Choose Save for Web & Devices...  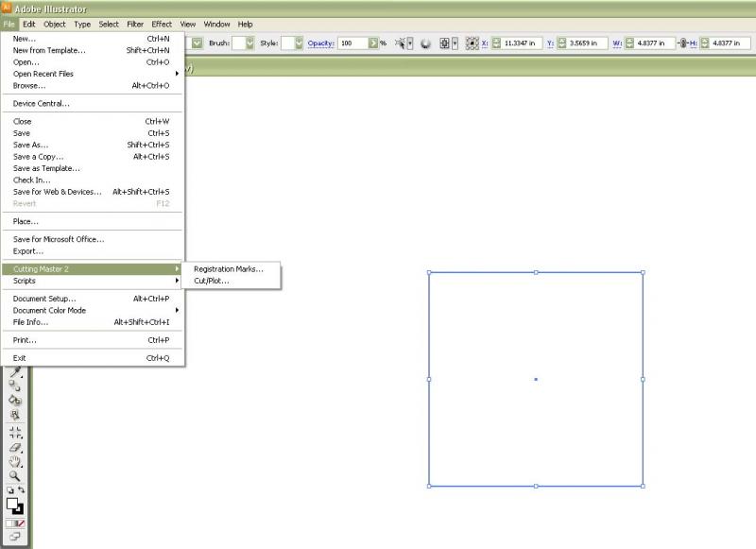click(x=92, y=192)
